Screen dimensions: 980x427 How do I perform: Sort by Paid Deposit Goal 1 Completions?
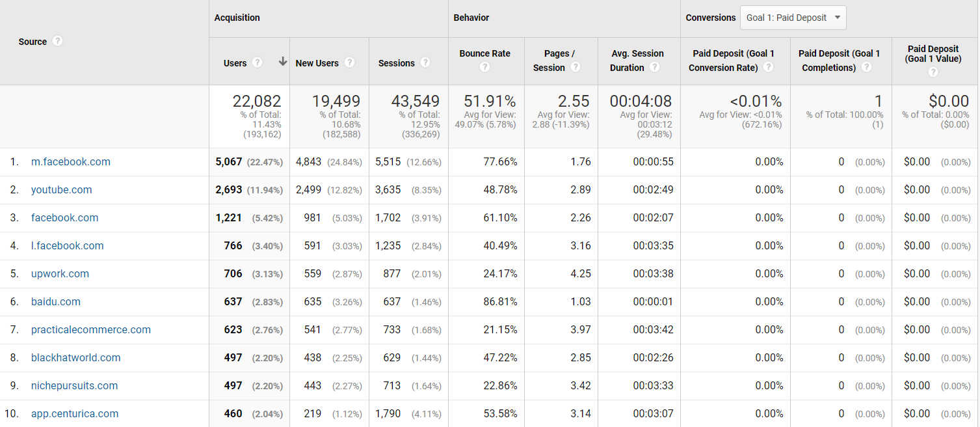pyautogui.click(x=839, y=61)
